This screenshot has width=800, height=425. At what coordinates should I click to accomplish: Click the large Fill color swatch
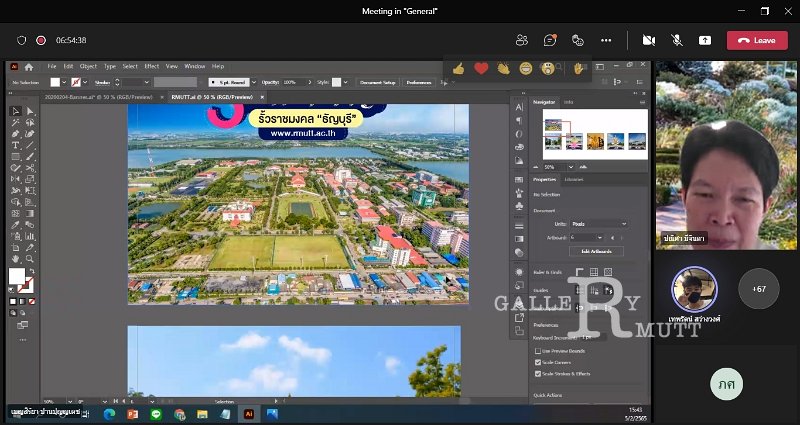pyautogui.click(x=17, y=276)
